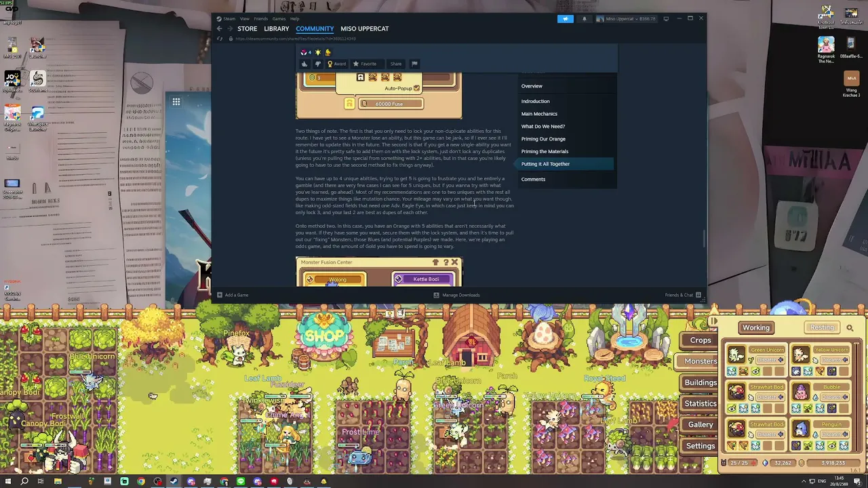Open the Windows notification center

pos(857,481)
